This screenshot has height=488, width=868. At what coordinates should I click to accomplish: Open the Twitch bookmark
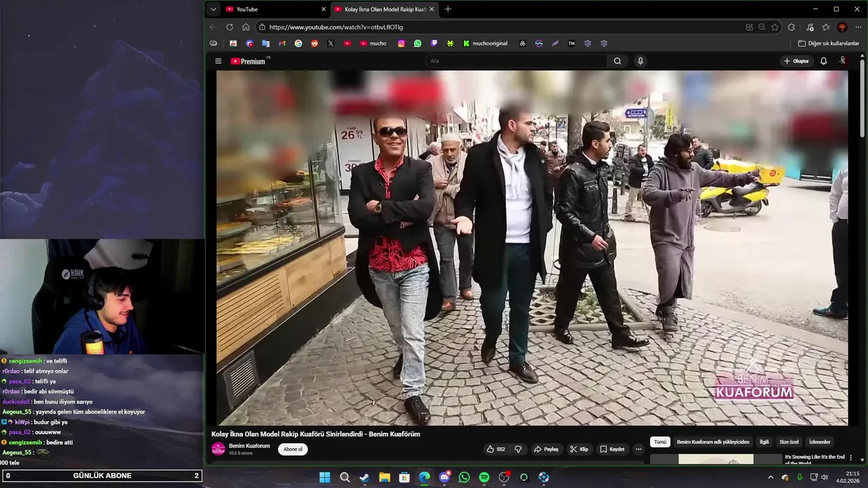point(434,43)
